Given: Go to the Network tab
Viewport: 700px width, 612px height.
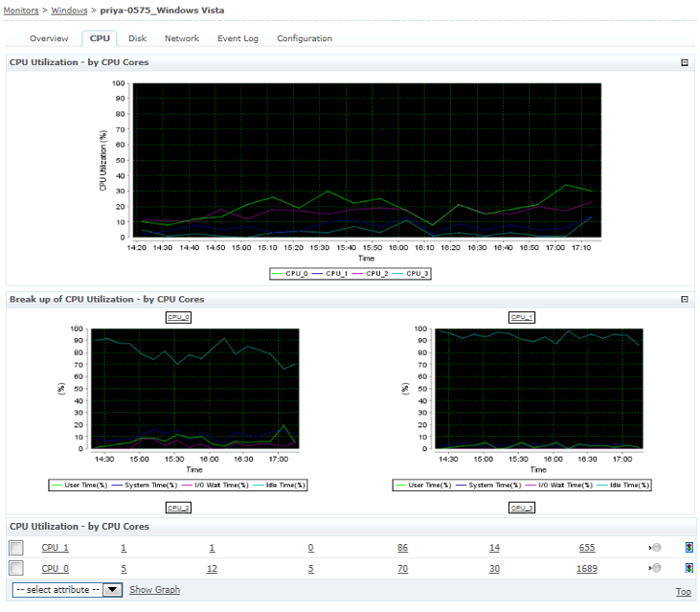Looking at the screenshot, I should click(181, 38).
